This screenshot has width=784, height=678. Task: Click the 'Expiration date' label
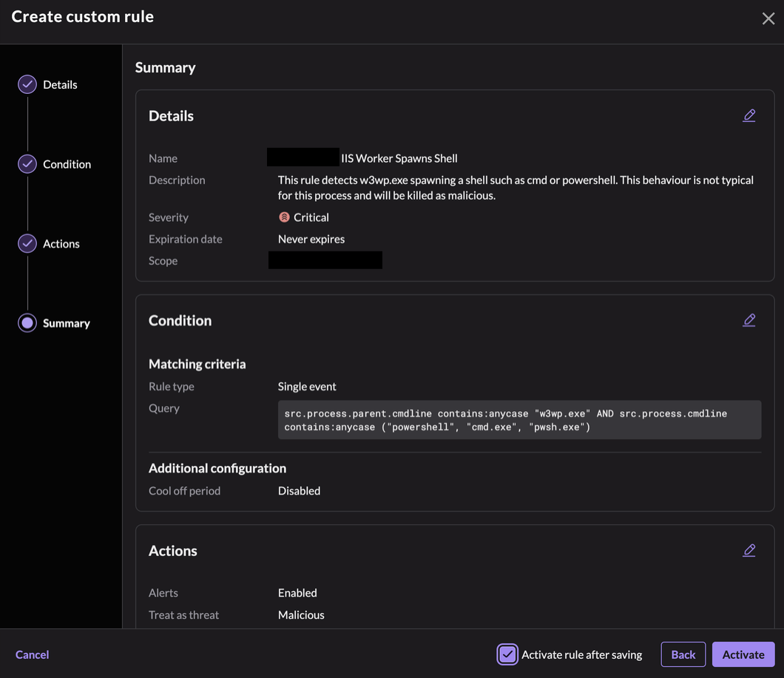[x=185, y=239]
